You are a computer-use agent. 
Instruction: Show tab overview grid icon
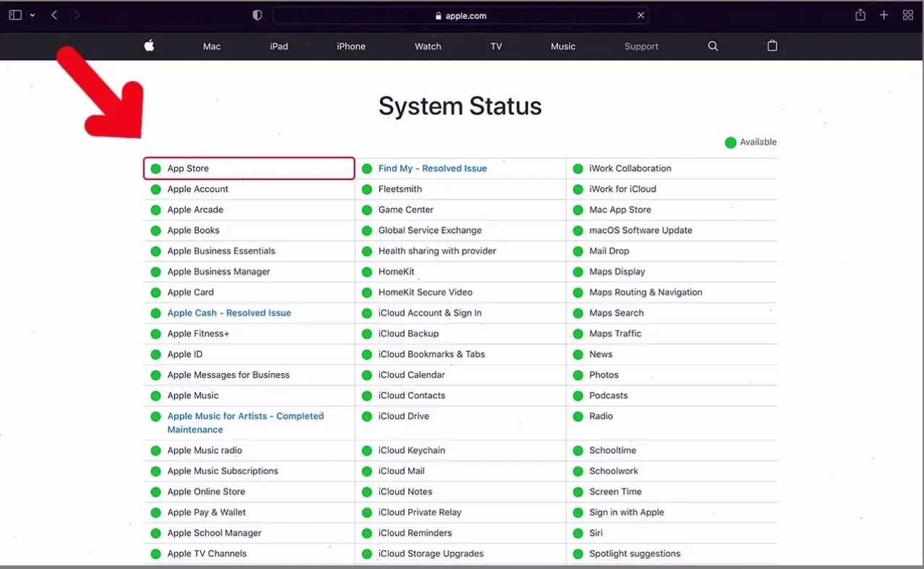coord(908,15)
